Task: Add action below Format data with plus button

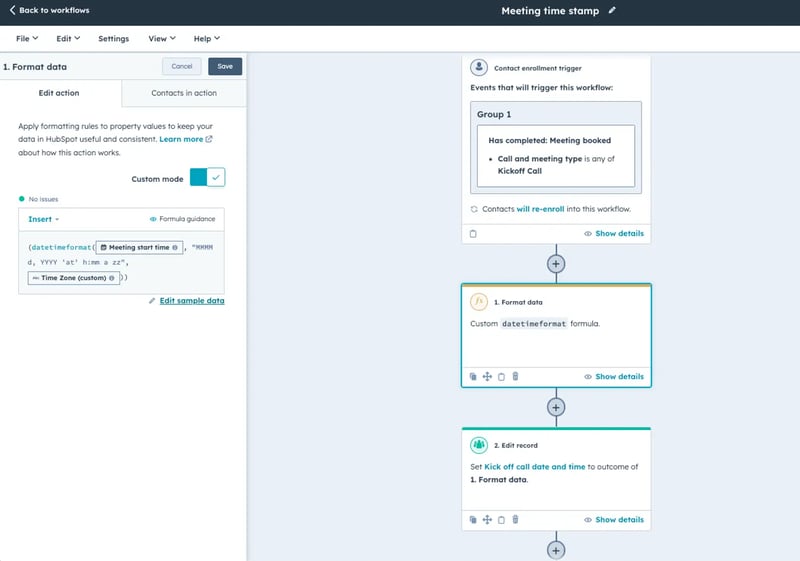Action: coord(556,407)
